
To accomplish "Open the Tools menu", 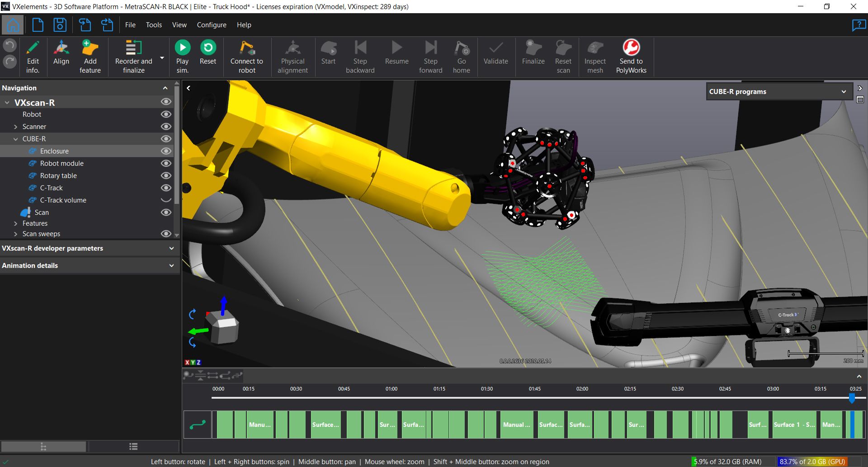I will click(154, 25).
